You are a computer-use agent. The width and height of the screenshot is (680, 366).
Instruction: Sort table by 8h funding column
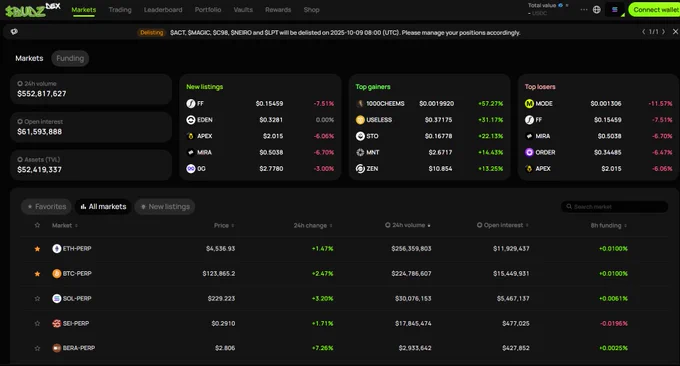(x=609, y=225)
